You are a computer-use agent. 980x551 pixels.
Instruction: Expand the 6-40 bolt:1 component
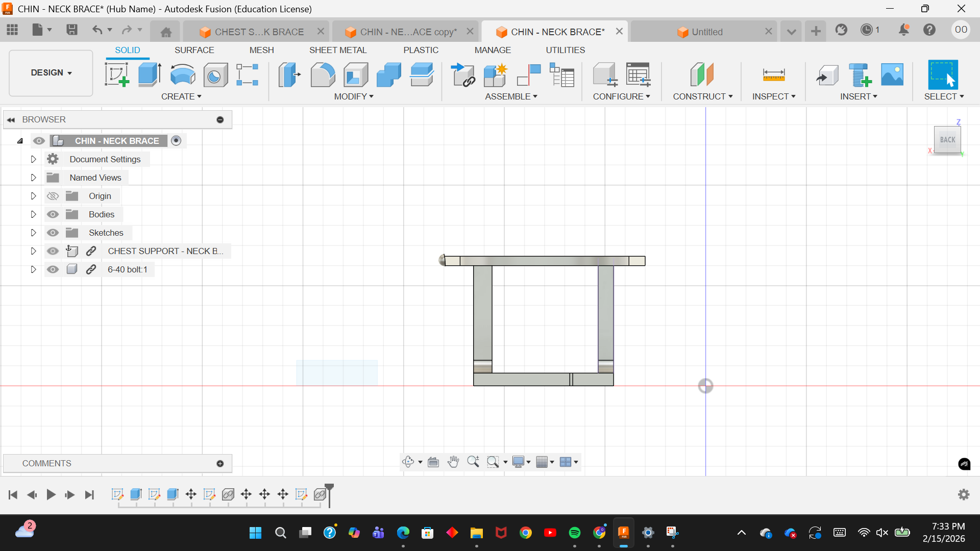(33, 269)
